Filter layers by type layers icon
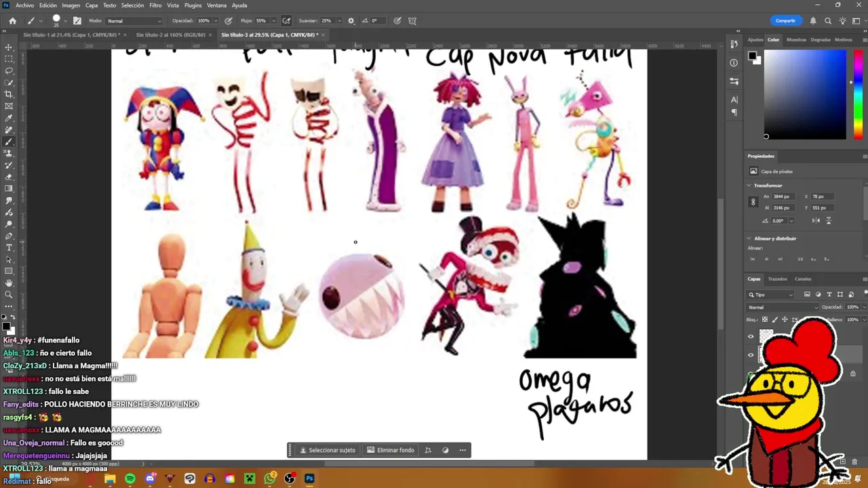The height and width of the screenshot is (488, 868). pyautogui.click(x=829, y=294)
